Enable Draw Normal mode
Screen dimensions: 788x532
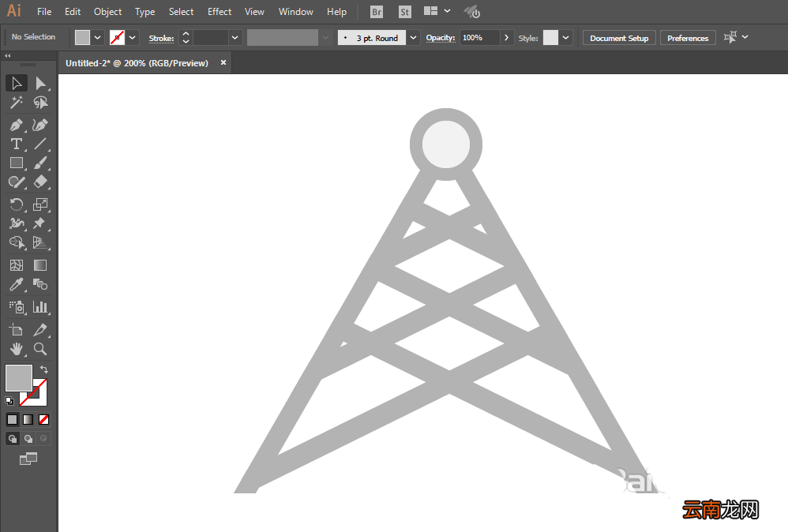13,439
